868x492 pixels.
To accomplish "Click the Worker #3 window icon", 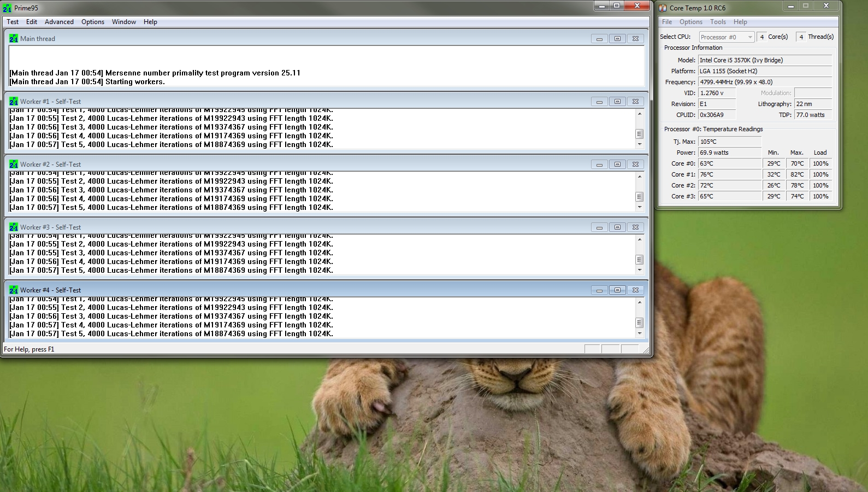I will [x=13, y=227].
